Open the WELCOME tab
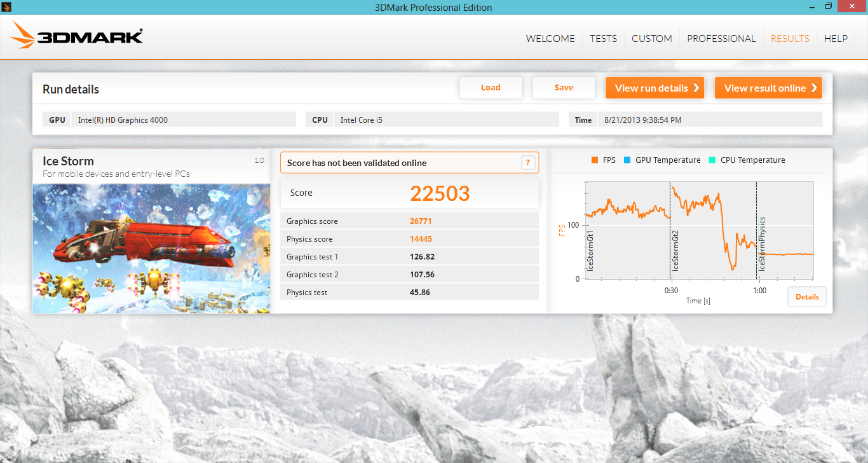This screenshot has height=463, width=868. click(x=550, y=38)
